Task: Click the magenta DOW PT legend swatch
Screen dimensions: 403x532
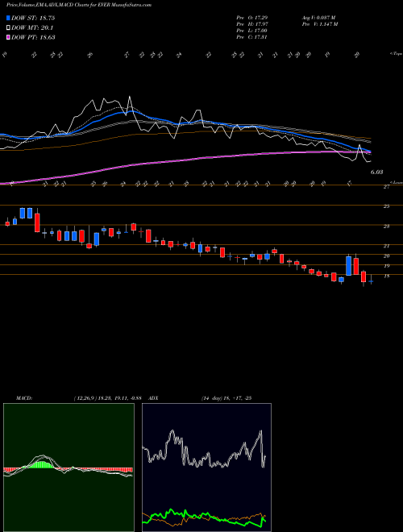Action: coord(9,37)
